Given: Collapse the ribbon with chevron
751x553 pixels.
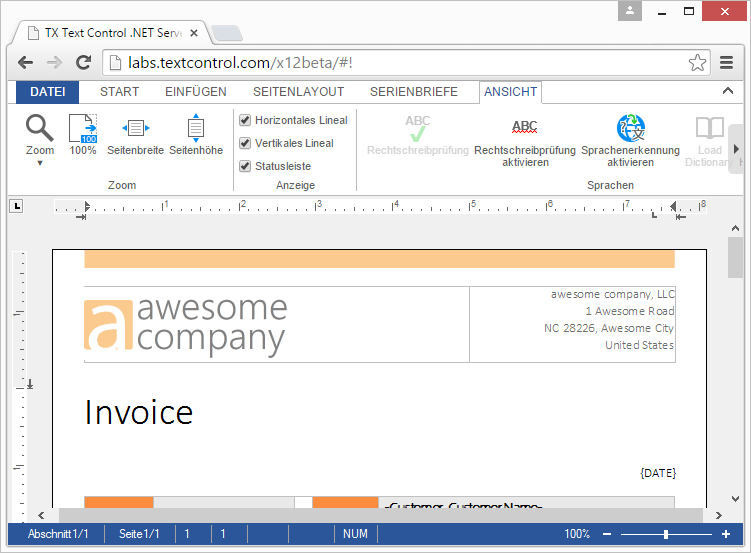Looking at the screenshot, I should (727, 91).
